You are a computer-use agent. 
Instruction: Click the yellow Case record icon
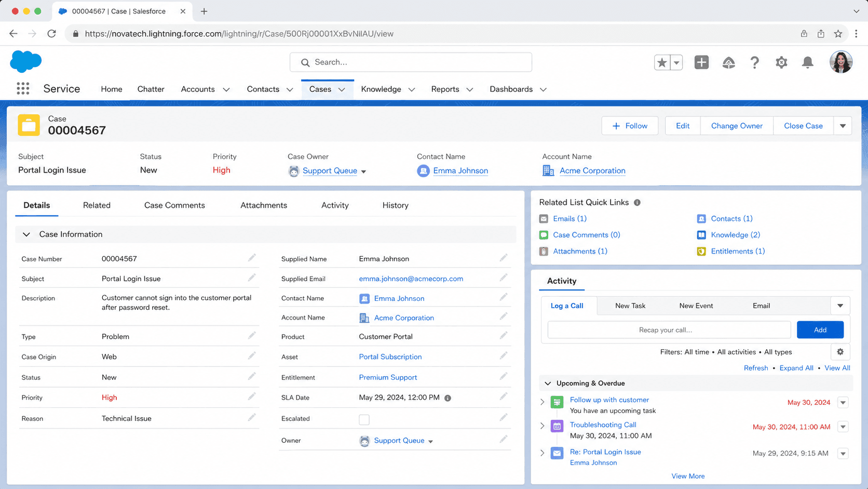click(29, 125)
